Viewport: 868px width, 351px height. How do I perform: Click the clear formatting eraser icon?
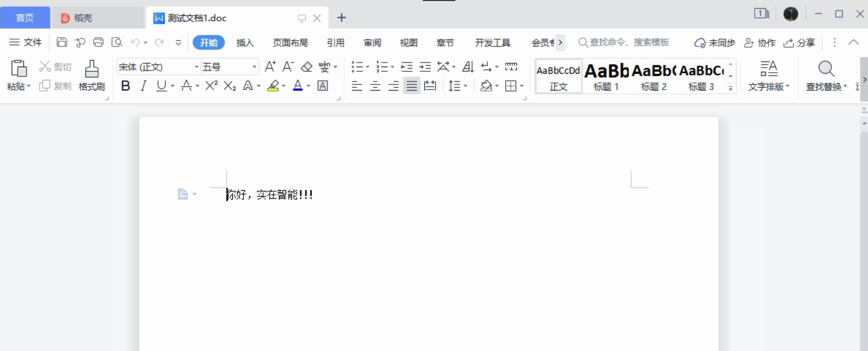coord(306,67)
